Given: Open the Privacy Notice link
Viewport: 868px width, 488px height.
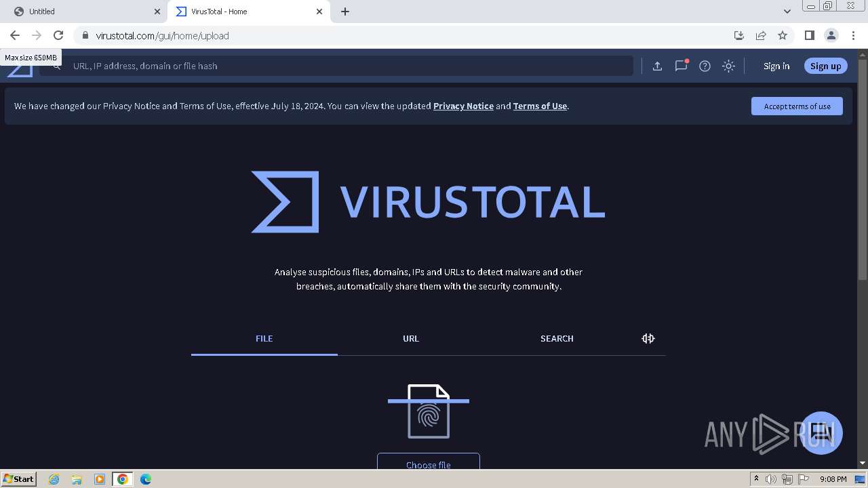Looking at the screenshot, I should [x=463, y=106].
